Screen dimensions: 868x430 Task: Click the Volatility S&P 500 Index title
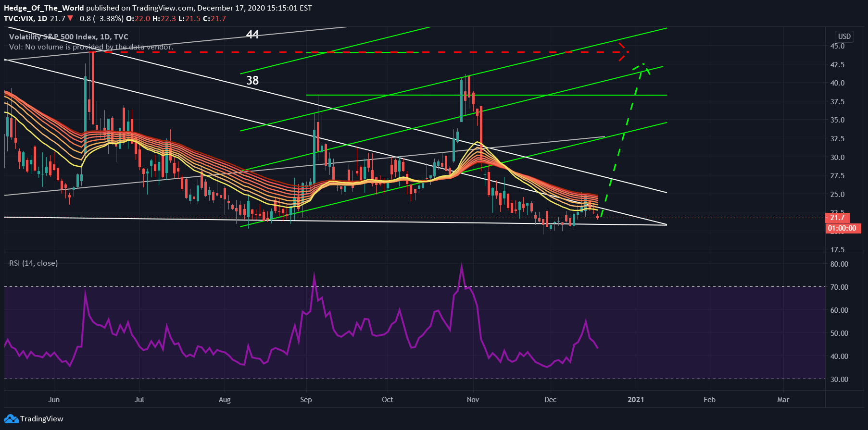point(69,37)
